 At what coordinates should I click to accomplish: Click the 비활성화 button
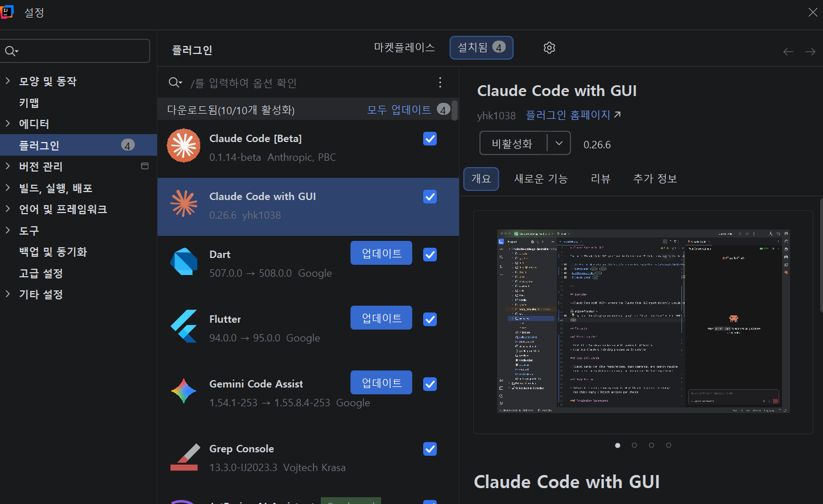513,144
